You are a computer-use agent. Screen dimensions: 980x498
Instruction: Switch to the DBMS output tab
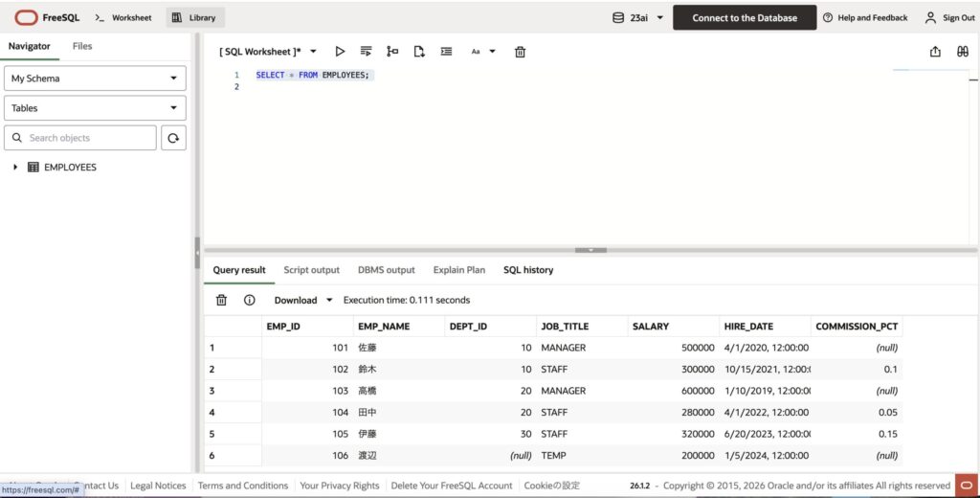[x=387, y=270]
